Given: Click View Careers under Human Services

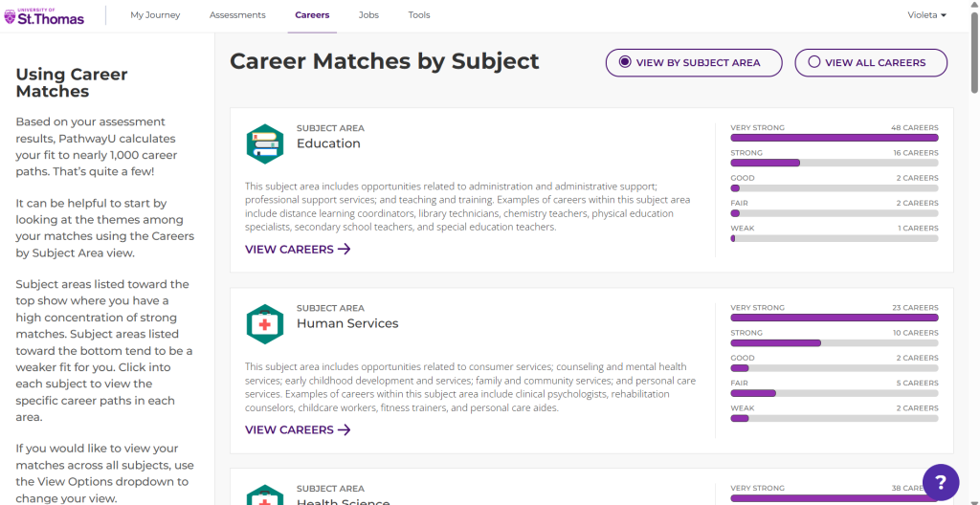Looking at the screenshot, I should 299,430.
